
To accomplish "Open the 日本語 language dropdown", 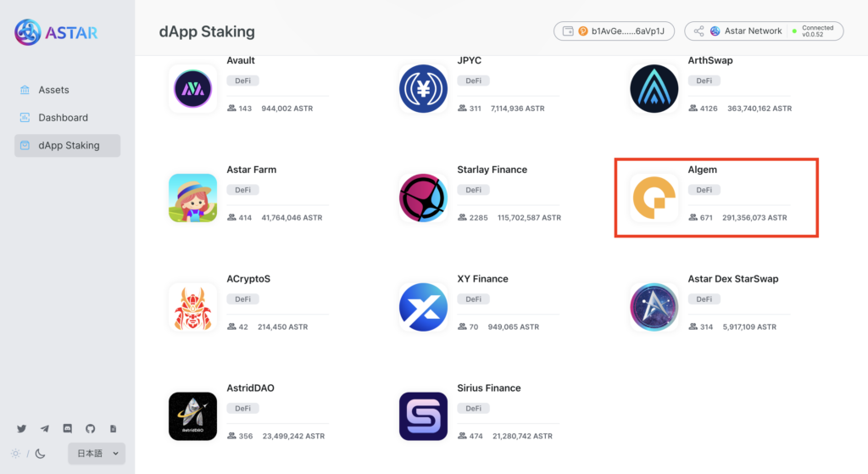I will coord(97,454).
